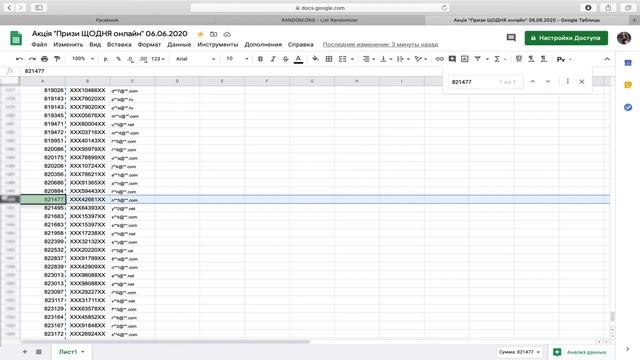Open the Файл menu
The width and height of the screenshot is (640, 360).
[39, 44]
